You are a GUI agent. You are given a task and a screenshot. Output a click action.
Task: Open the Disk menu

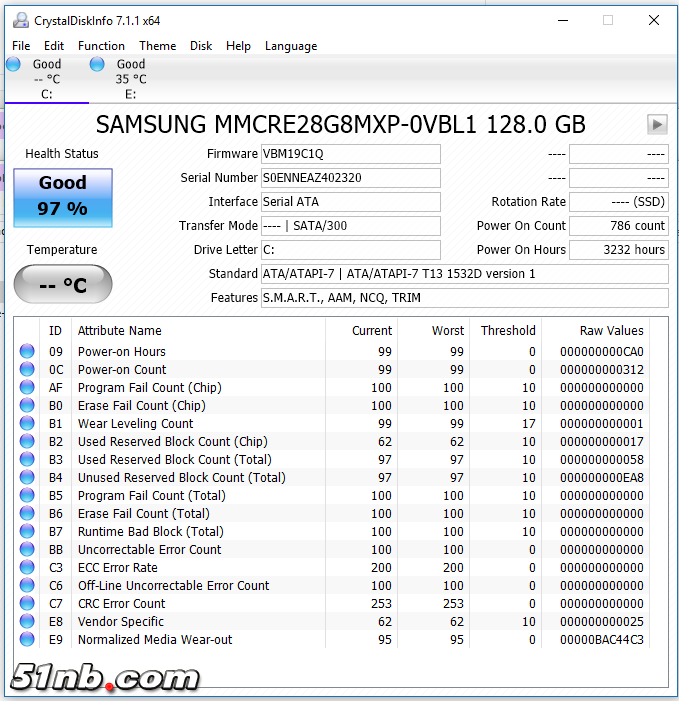tap(201, 46)
